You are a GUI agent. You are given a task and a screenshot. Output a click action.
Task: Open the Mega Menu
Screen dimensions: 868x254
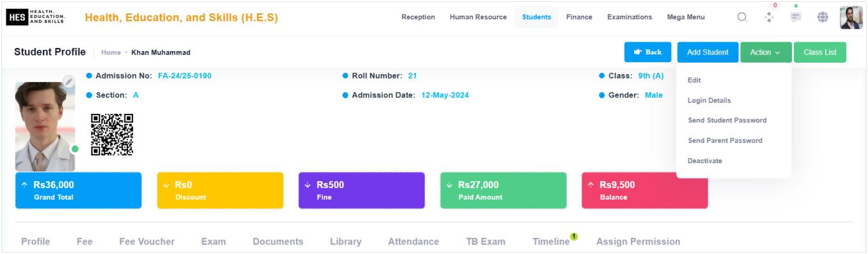[x=686, y=17]
